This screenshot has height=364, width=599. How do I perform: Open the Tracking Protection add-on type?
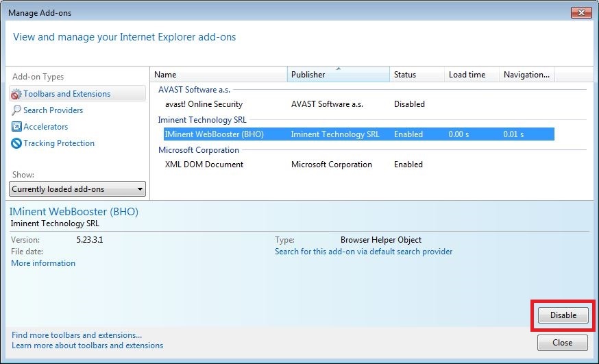(x=59, y=143)
